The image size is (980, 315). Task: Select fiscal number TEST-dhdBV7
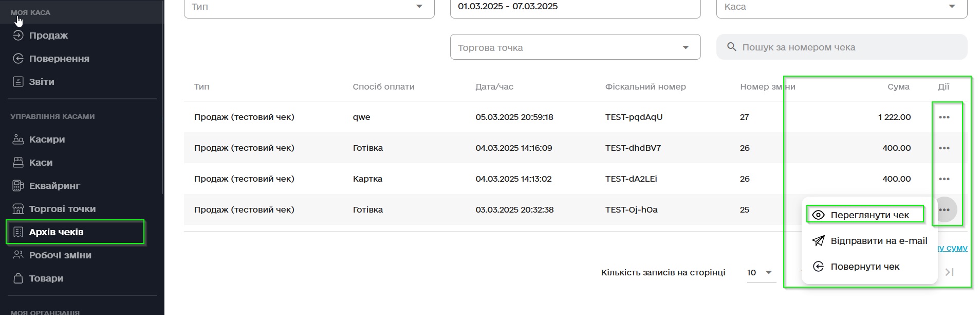point(633,148)
